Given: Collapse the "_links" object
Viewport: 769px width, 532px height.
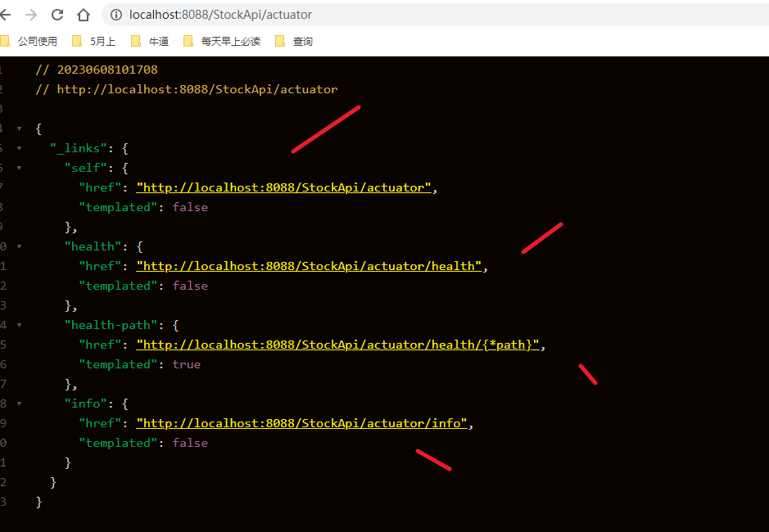Looking at the screenshot, I should (19, 148).
